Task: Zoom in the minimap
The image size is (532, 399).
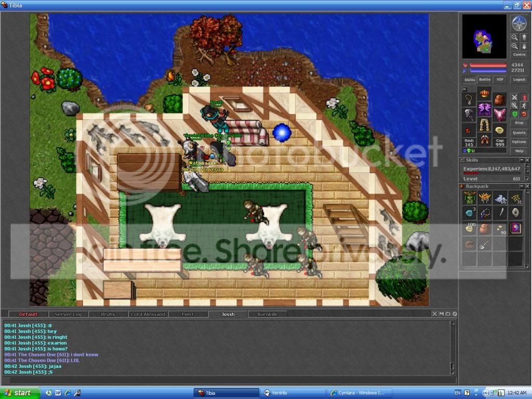Action: (515, 46)
